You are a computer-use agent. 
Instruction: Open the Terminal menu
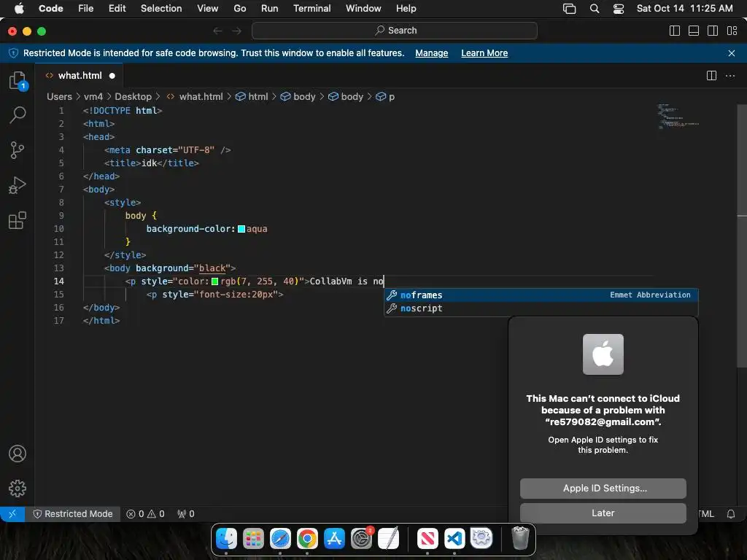(x=311, y=9)
